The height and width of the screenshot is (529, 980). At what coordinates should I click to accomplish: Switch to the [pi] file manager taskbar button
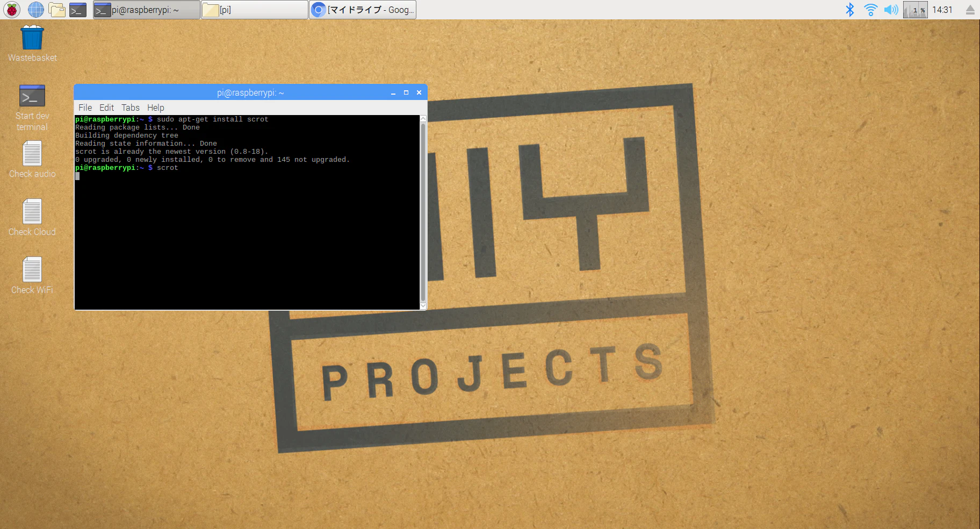coord(255,10)
